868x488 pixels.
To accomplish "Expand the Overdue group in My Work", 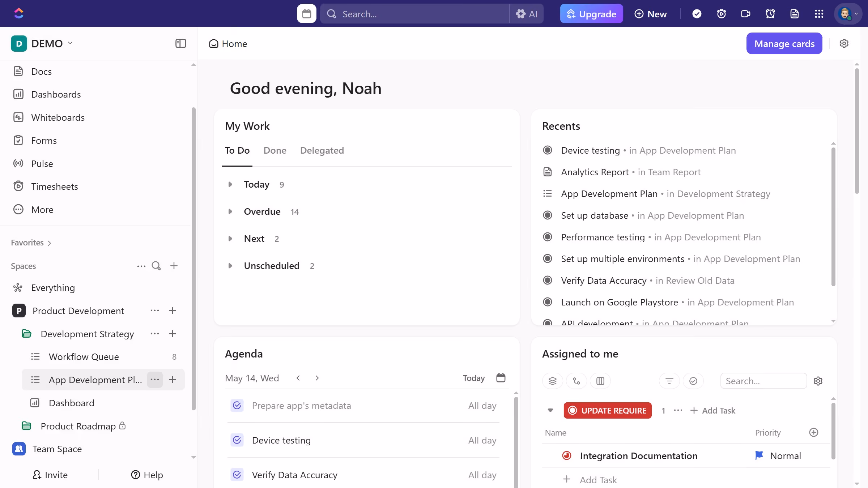I will tap(230, 211).
